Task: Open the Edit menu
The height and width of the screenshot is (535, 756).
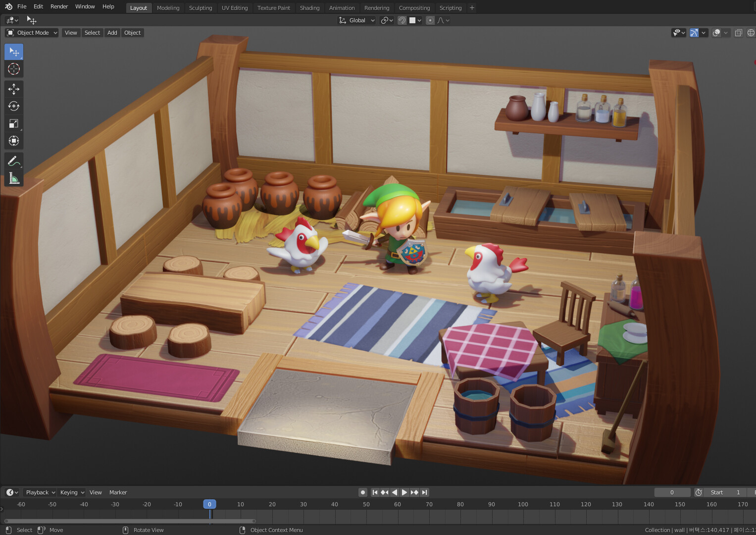Action: [38, 6]
